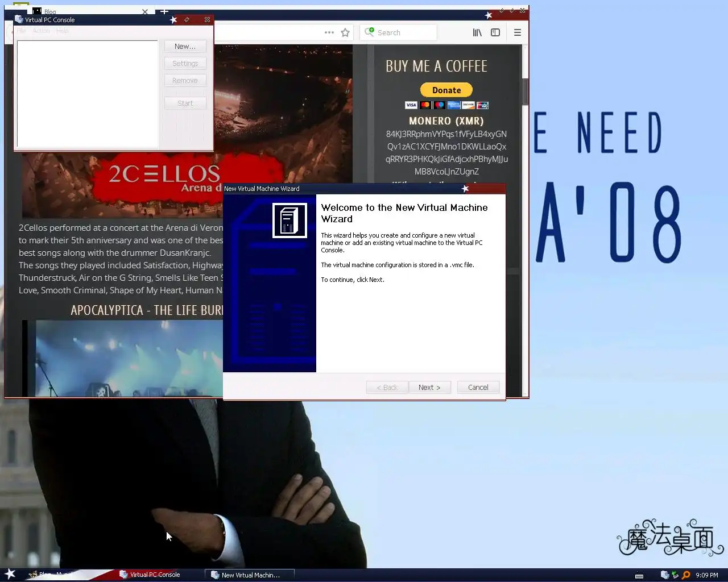728x582 pixels.
Task: Toggle the browser sidebar icon
Action: click(x=495, y=32)
